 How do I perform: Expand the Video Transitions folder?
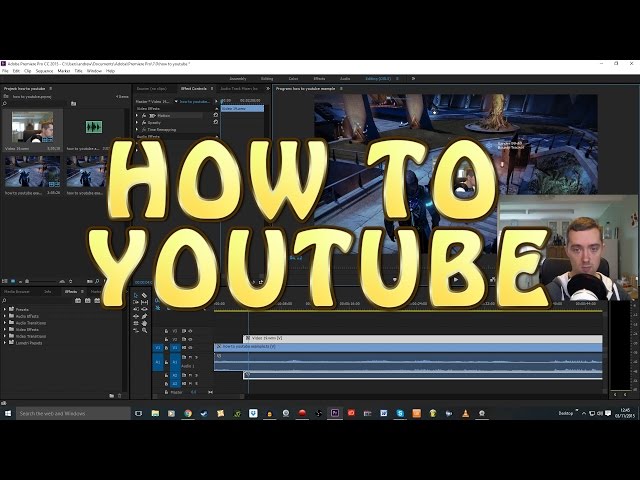4,336
